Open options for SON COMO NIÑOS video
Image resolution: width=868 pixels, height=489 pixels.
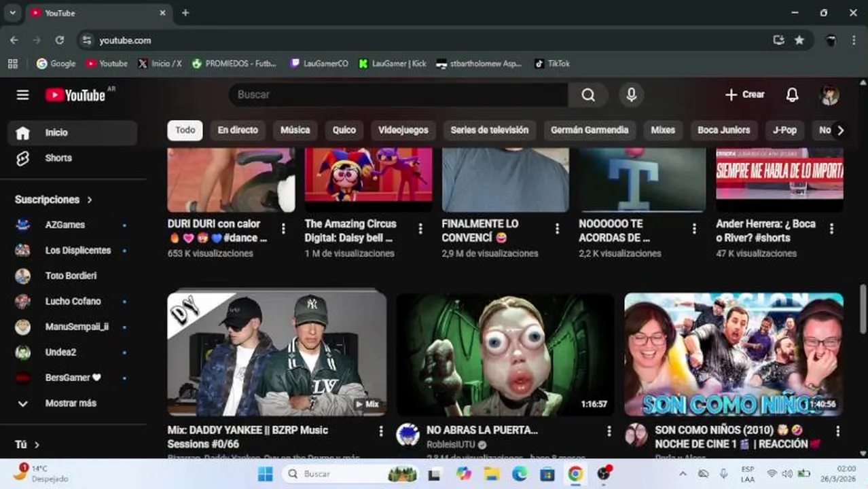click(x=837, y=431)
